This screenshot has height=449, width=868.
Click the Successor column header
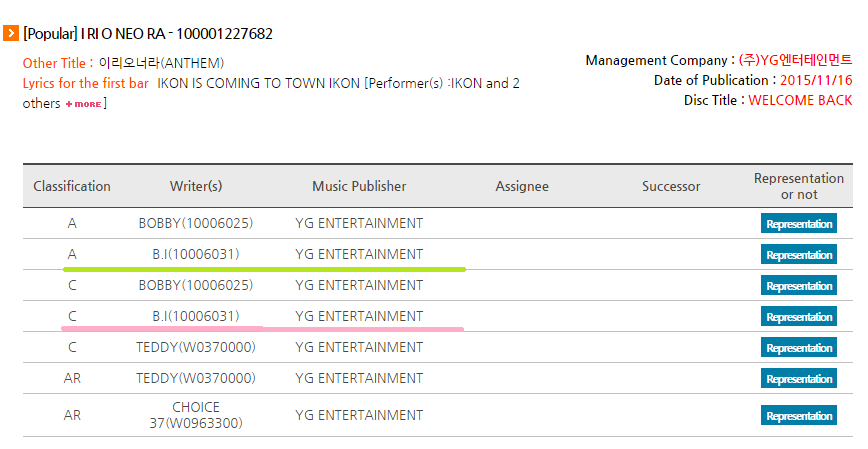pos(671,187)
